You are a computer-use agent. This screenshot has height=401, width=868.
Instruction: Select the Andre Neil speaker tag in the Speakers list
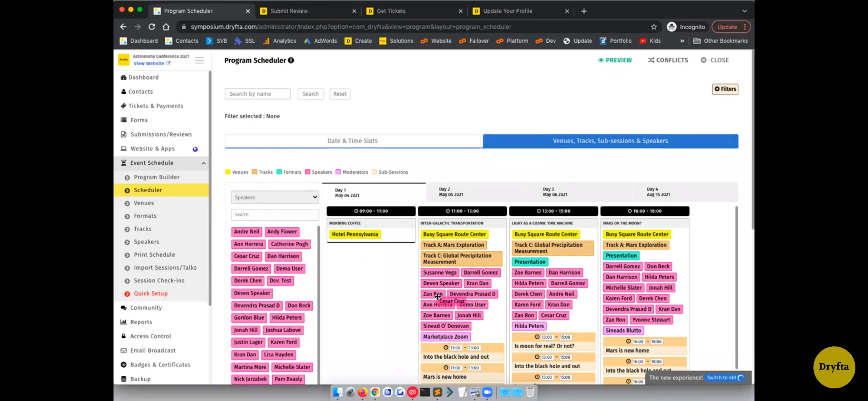(247, 232)
